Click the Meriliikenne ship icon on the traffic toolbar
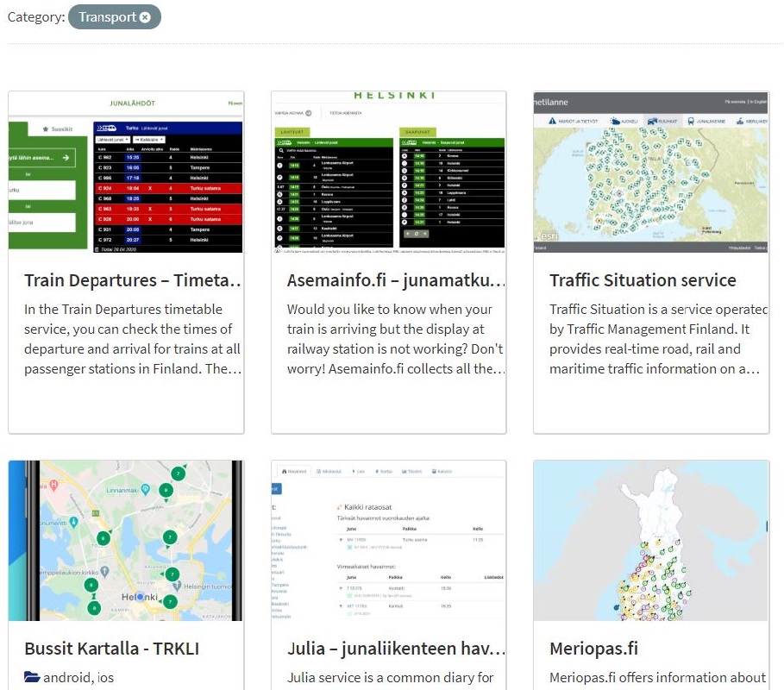Image resolution: width=784 pixels, height=690 pixels. [739, 121]
